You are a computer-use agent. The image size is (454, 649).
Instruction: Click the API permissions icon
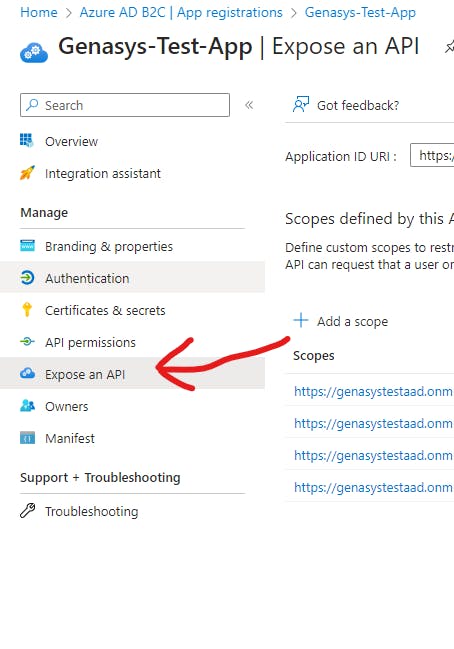pos(27,342)
